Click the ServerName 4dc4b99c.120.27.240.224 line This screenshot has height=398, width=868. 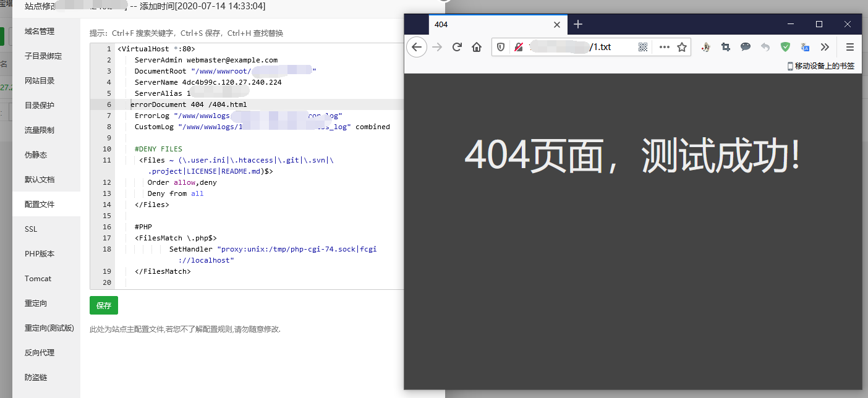208,82
